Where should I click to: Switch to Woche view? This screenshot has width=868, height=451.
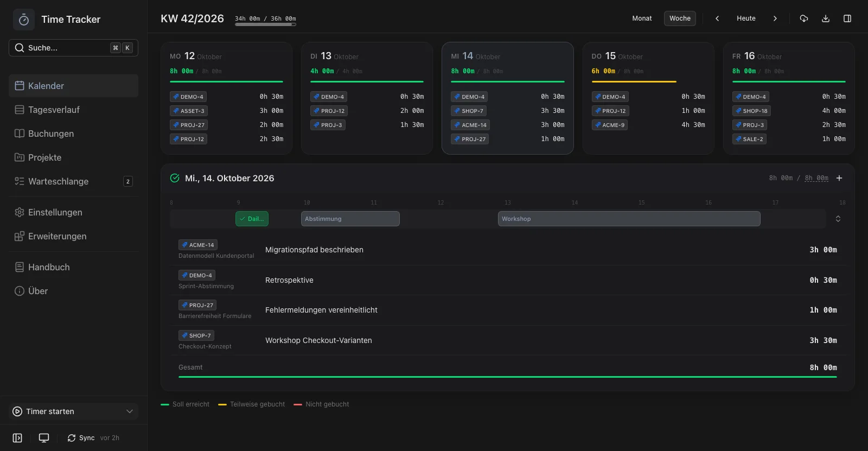(x=680, y=18)
